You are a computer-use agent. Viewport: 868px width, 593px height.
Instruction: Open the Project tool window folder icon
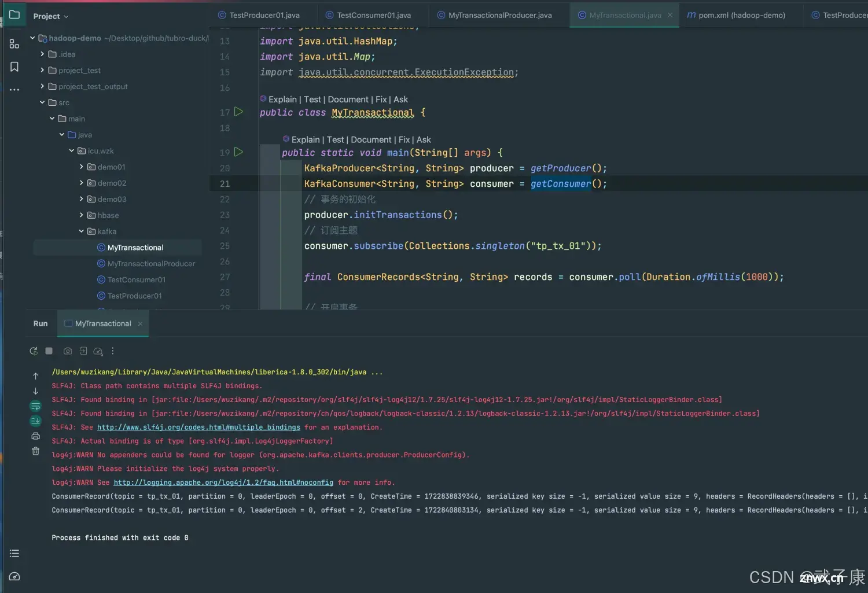[14, 15]
